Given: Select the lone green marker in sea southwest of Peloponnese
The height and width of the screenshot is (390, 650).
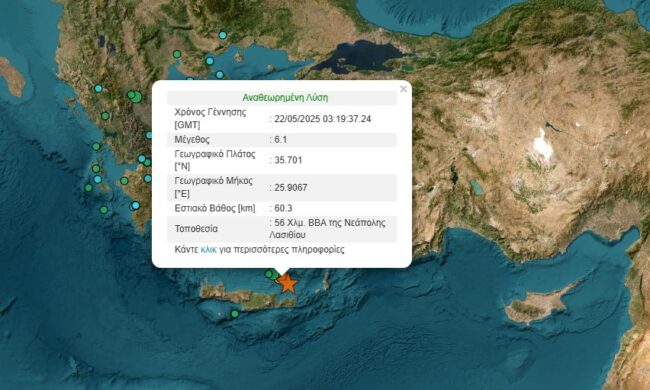Looking at the screenshot, I should pyautogui.click(x=104, y=210).
